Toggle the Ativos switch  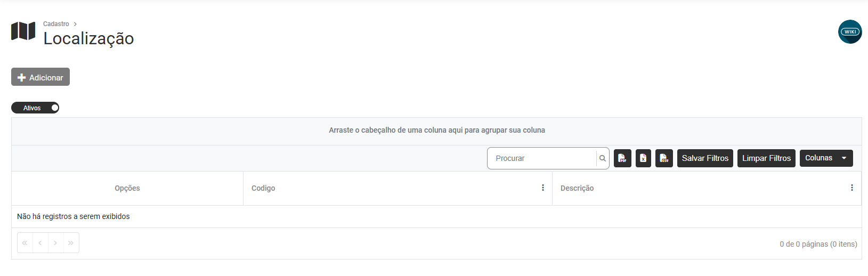[35, 108]
